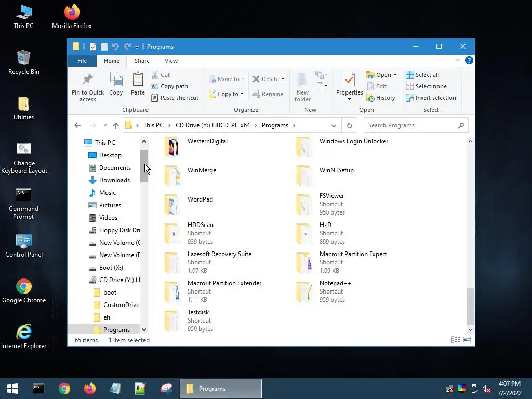
Task: Select Downloads in navigation pane
Action: (114, 180)
